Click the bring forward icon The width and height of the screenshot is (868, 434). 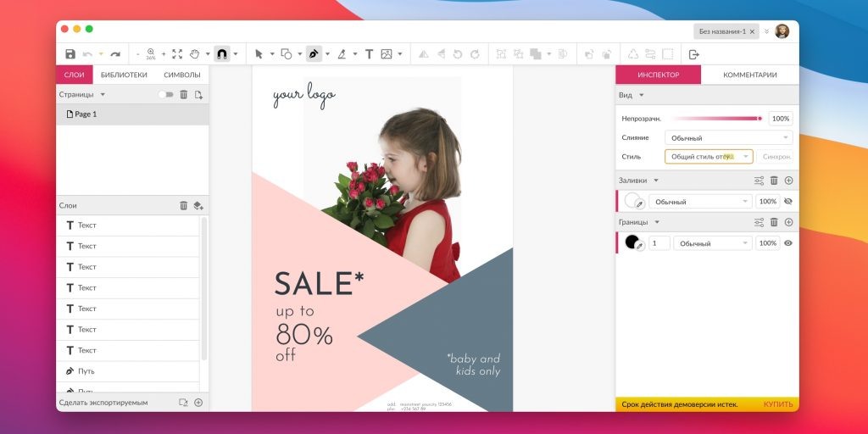(589, 54)
